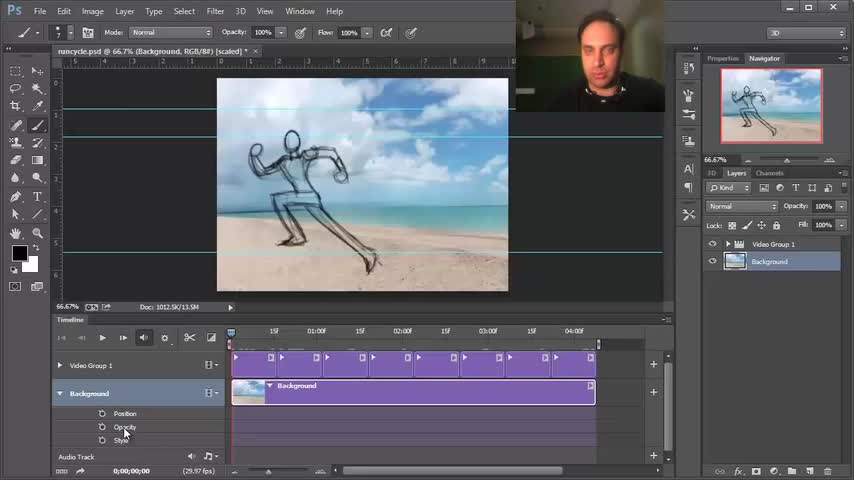Screen dimensions: 854x480
Task: Switch to the Channels tab
Action: (x=769, y=173)
